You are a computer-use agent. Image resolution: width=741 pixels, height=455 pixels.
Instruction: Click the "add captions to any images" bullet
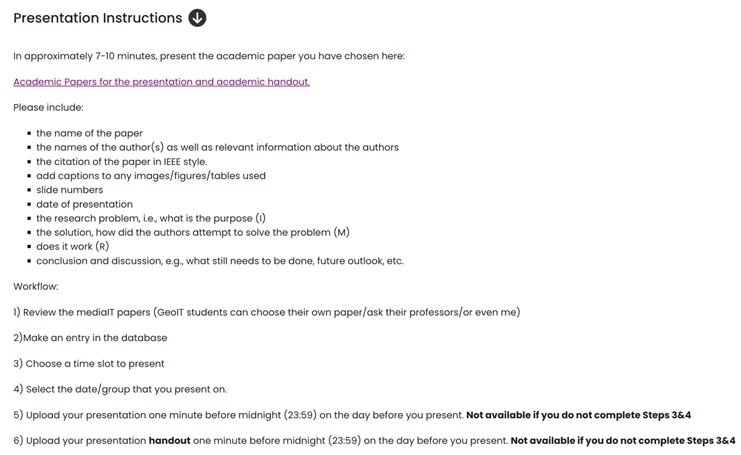point(150,176)
